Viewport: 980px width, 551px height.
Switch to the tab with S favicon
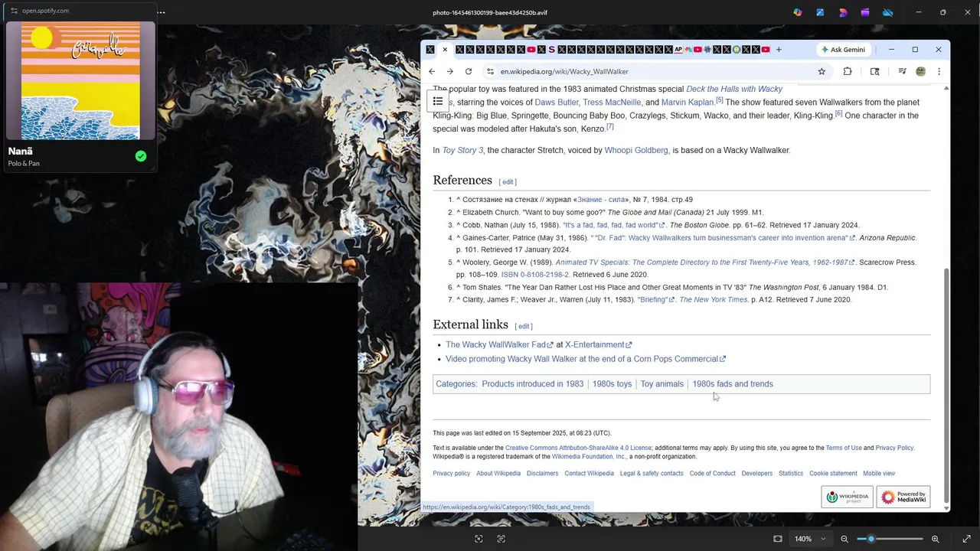(551, 50)
